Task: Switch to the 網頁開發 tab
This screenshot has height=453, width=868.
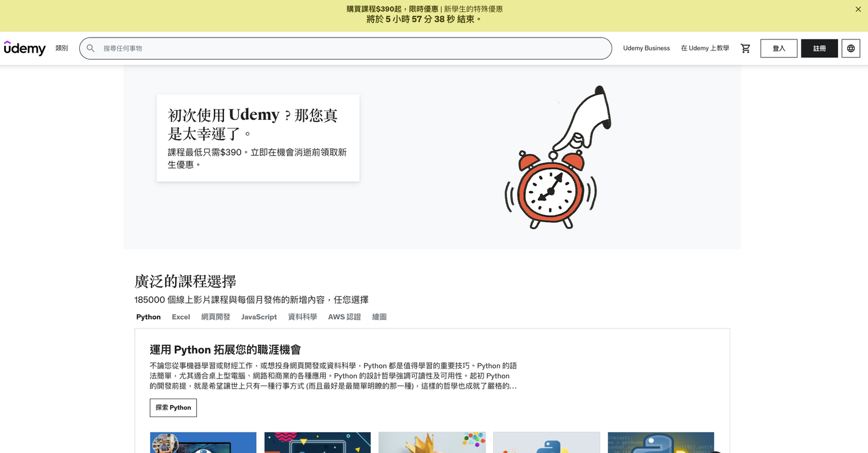Action: click(x=216, y=317)
